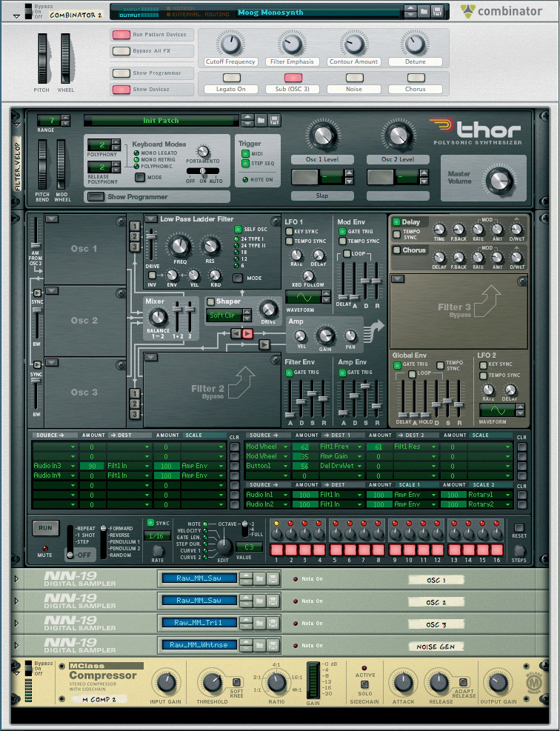Toggle MIDI trigger in Thor

tap(245, 153)
